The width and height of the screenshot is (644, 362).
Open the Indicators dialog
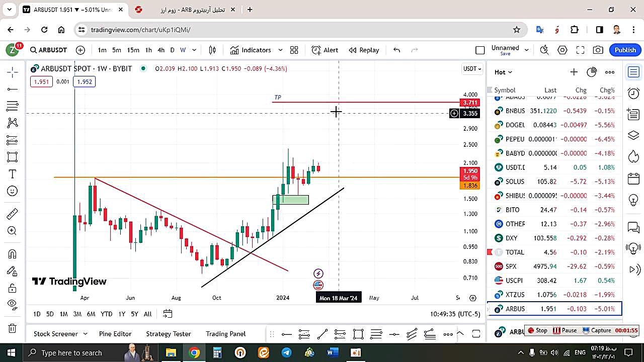click(251, 50)
